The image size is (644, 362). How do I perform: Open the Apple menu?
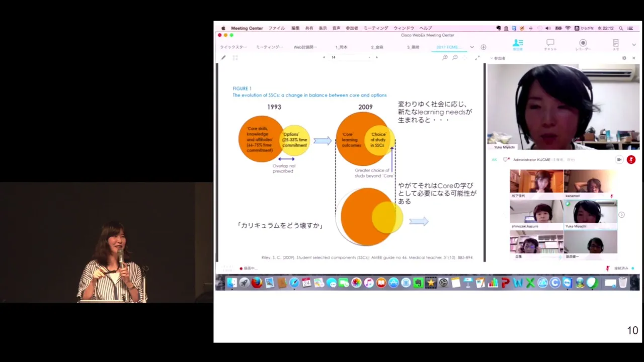tap(223, 28)
